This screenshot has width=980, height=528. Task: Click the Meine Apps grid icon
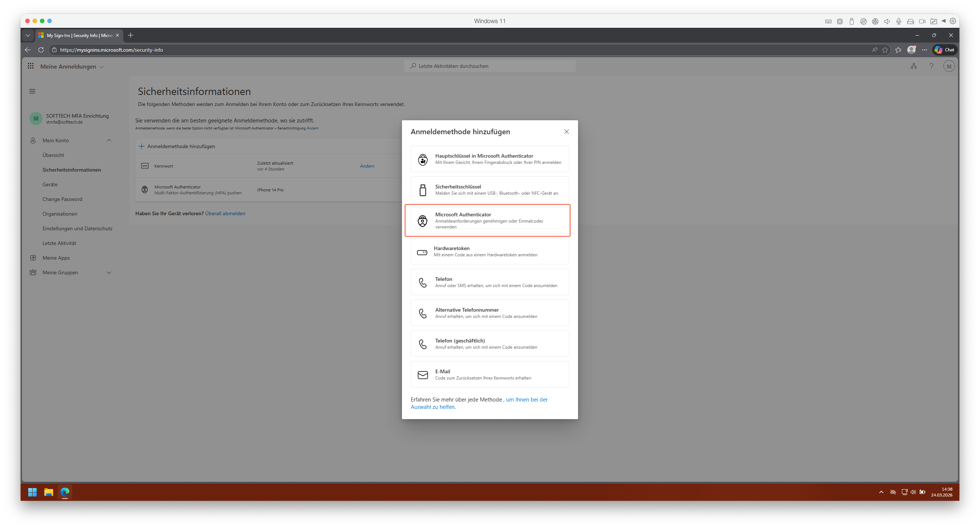[33, 258]
